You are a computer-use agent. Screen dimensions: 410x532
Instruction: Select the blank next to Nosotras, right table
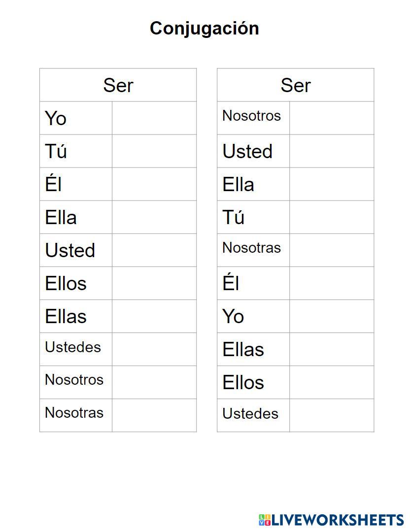332,250
